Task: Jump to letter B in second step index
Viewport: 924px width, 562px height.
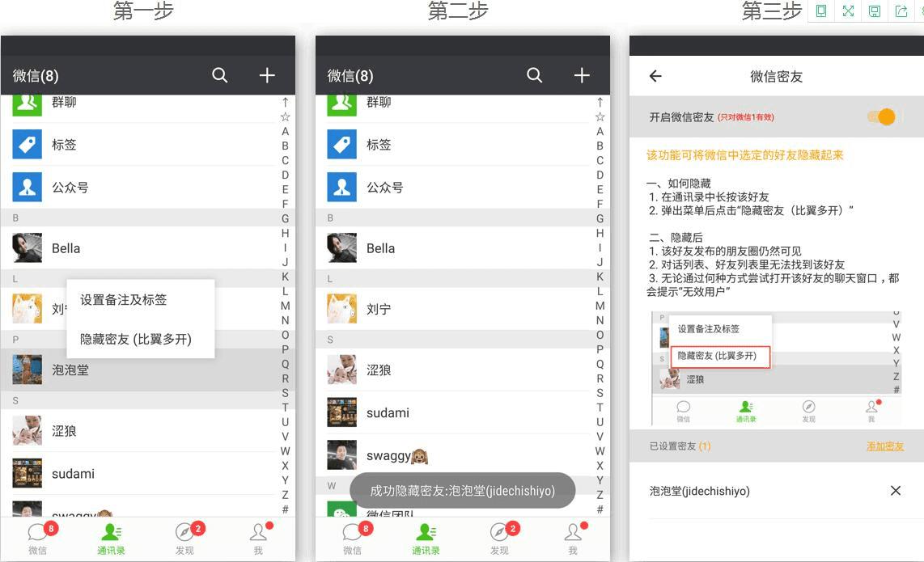Action: point(600,146)
